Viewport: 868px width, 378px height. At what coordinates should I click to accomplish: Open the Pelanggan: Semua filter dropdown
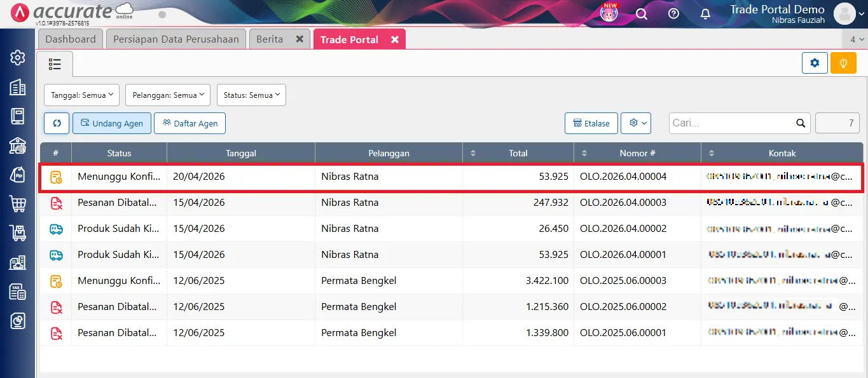168,95
